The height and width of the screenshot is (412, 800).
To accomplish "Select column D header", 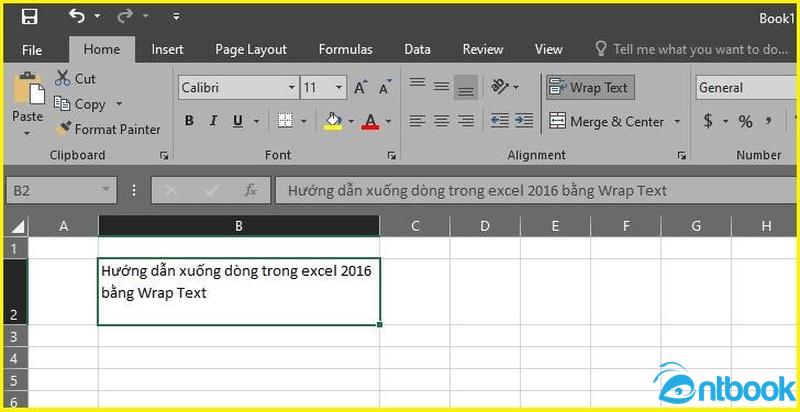I will click(485, 226).
